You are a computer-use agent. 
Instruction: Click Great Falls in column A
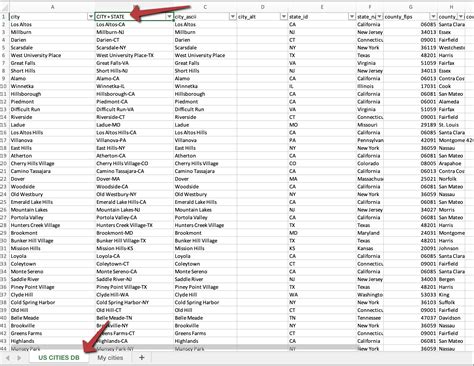click(52, 63)
